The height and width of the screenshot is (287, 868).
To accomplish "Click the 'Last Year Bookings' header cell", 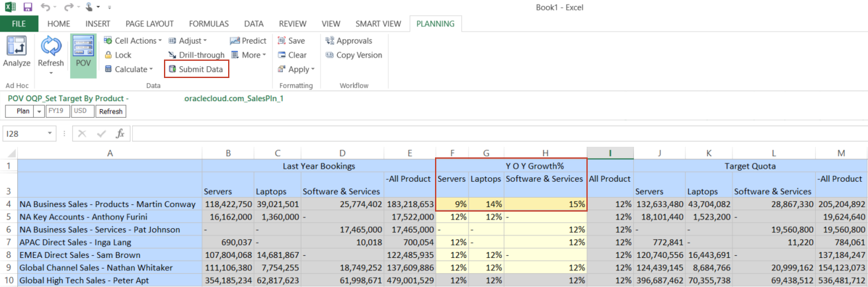I will [x=319, y=166].
